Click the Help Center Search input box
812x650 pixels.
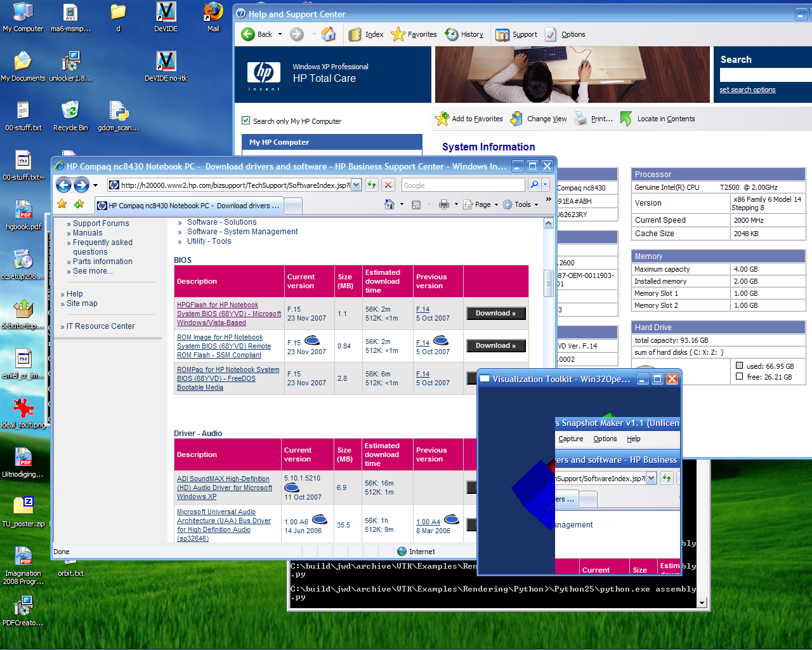click(x=766, y=75)
